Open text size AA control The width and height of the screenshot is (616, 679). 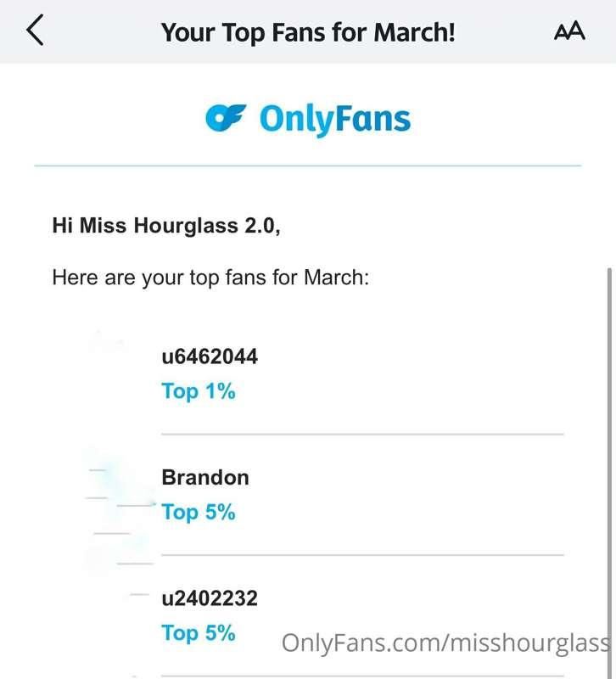[x=569, y=31]
